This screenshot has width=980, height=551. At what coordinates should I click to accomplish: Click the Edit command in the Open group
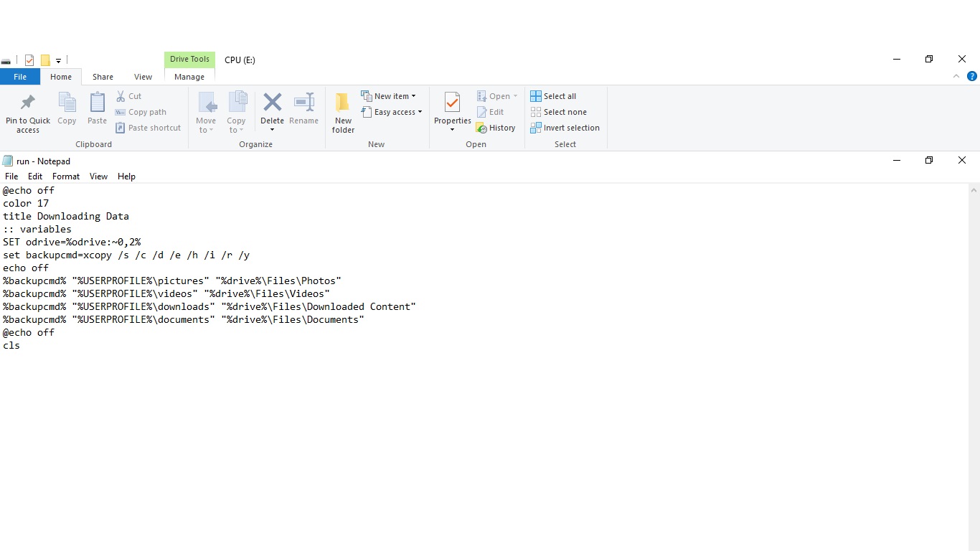click(490, 112)
